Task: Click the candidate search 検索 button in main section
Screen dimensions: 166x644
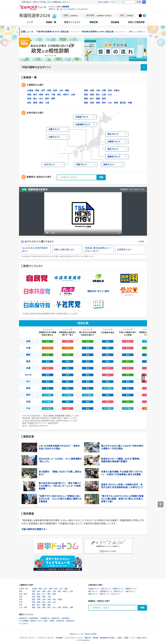Action: coord(101,177)
